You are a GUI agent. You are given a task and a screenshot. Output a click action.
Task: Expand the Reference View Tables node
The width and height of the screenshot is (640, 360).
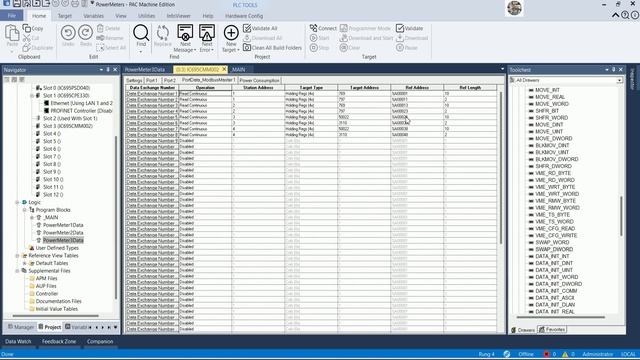pyautogui.click(x=17, y=256)
